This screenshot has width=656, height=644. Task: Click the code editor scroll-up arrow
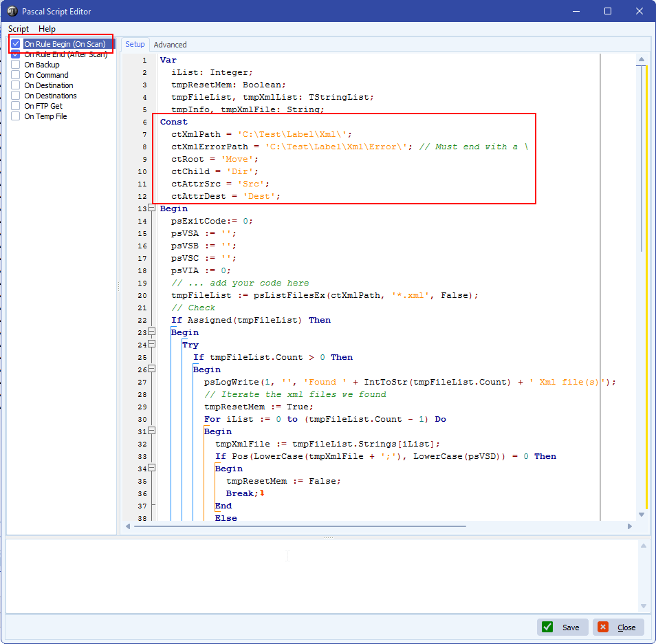[x=642, y=60]
